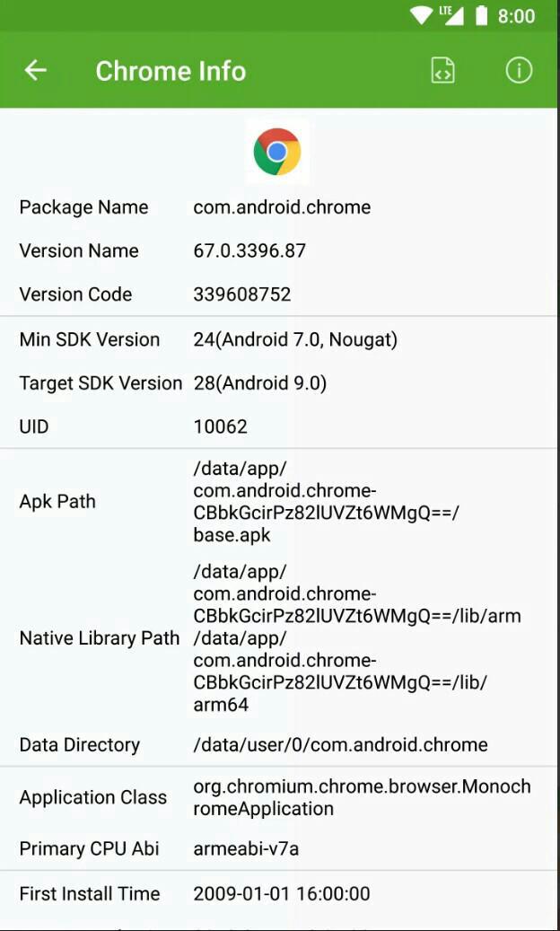This screenshot has height=931, width=560.
Task: Tap the Package Name row label
Action: 83,207
